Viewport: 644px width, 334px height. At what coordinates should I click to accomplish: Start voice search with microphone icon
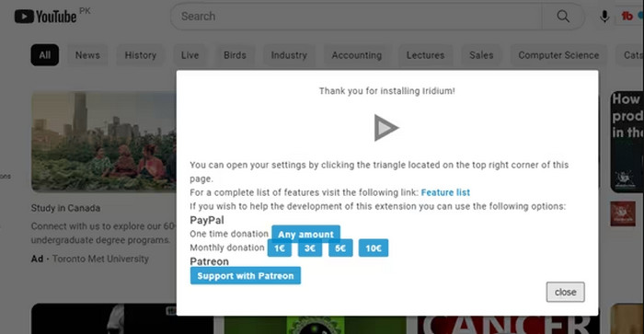[604, 17]
